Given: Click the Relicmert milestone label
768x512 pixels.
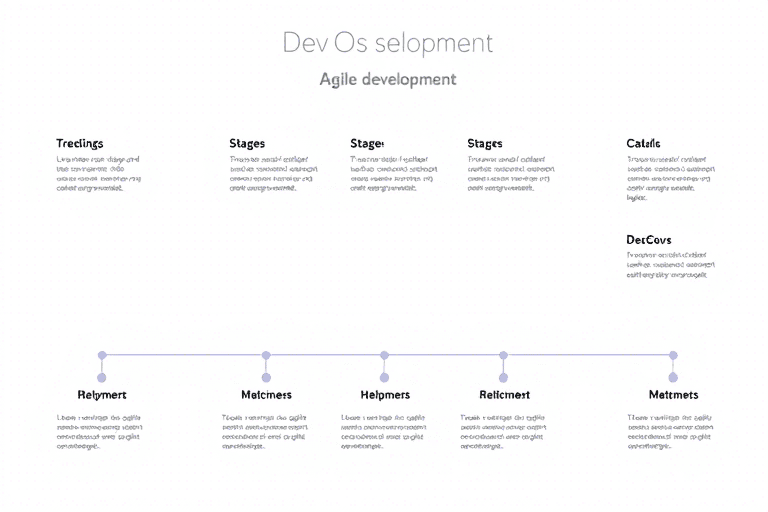Looking at the screenshot, I should [504, 395].
